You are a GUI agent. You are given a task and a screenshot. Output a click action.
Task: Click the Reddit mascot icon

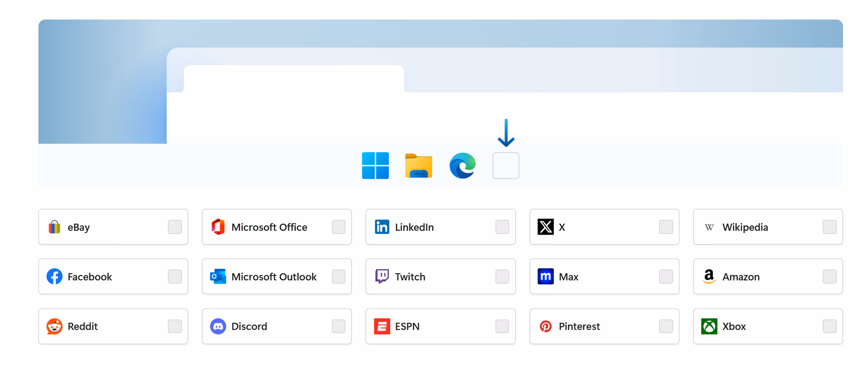[x=55, y=326]
